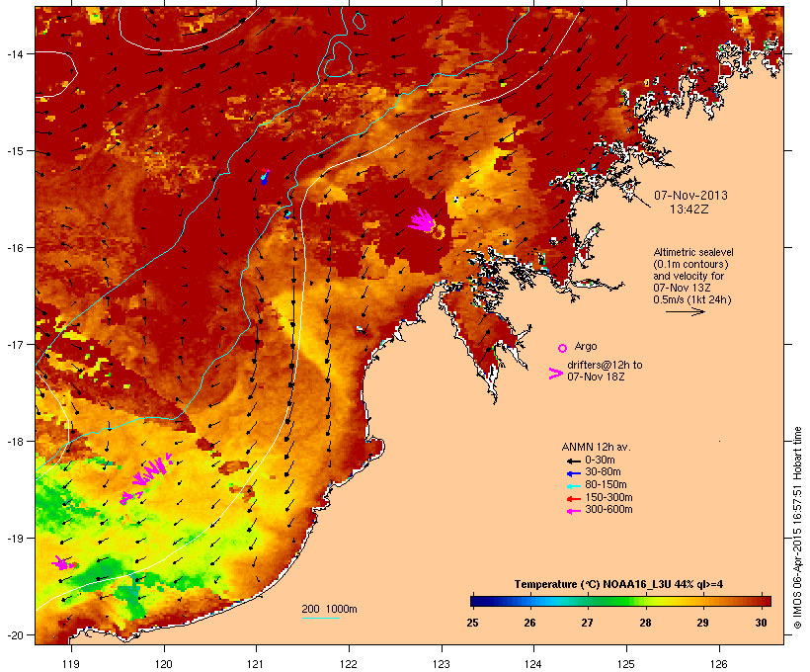This screenshot has height=672, width=810.
Task: Click the 80-150m depth label
Action: click(606, 485)
